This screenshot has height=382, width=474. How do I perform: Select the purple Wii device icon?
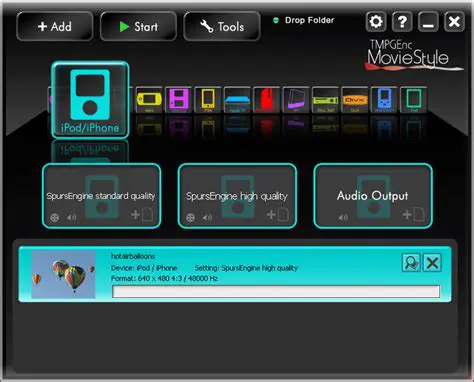pos(296,100)
